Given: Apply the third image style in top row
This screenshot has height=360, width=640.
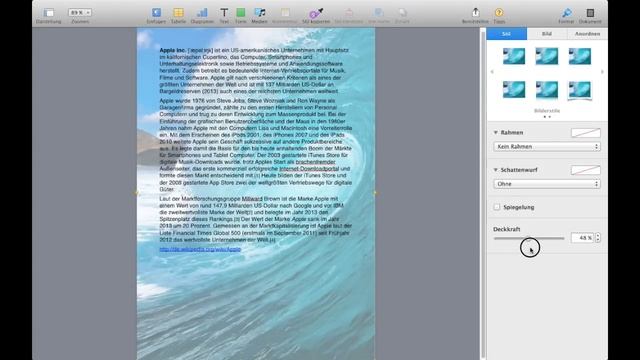Looking at the screenshot, I should click(580, 56).
